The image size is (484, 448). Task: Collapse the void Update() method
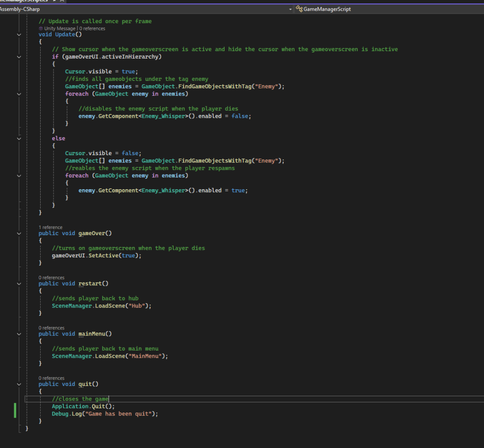coord(19,35)
